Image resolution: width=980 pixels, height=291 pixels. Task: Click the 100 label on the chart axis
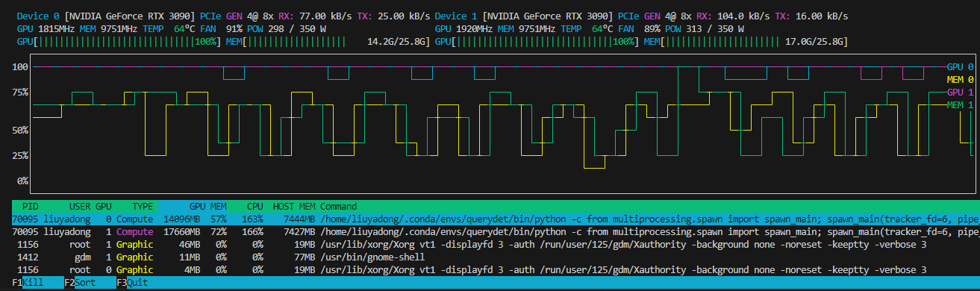[x=20, y=66]
